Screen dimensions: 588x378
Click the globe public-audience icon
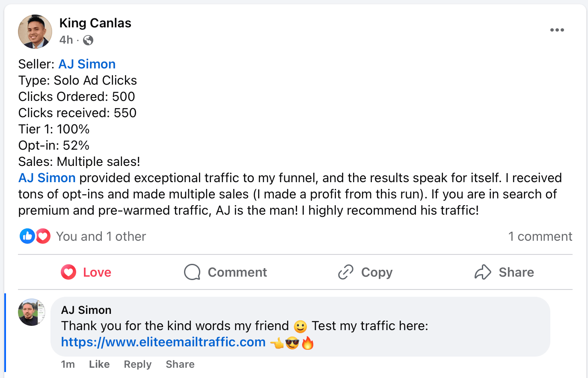(88, 40)
